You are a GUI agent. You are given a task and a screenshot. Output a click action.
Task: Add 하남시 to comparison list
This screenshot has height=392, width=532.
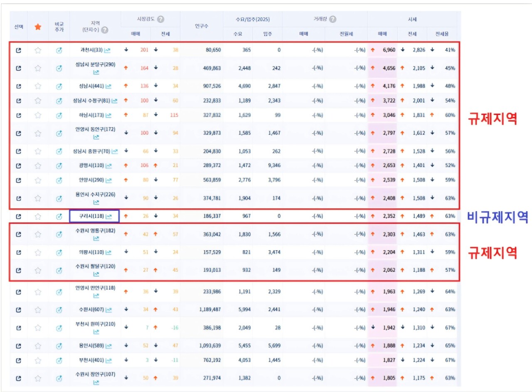click(x=59, y=115)
